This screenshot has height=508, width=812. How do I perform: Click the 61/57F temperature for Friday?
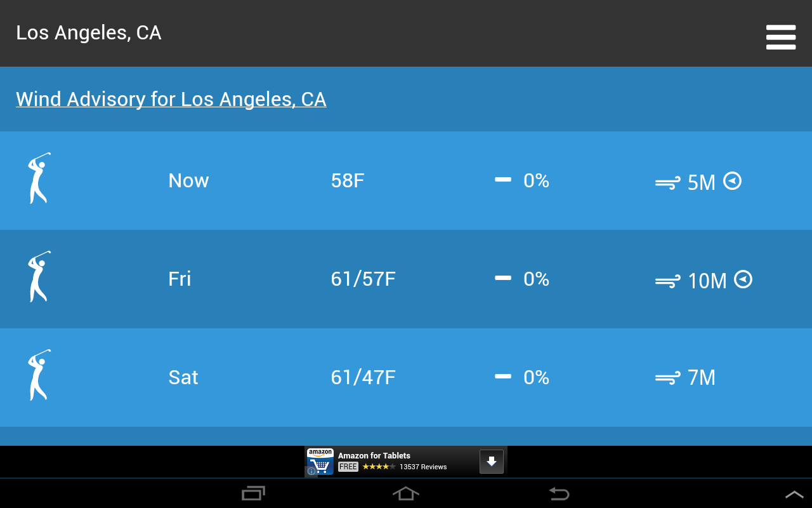coord(363,279)
